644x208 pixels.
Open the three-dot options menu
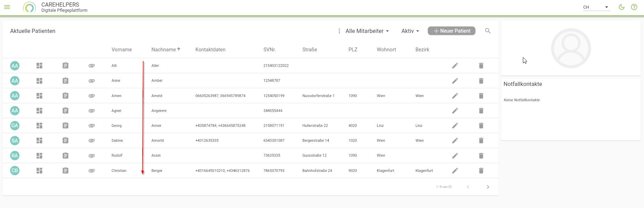tap(339, 31)
